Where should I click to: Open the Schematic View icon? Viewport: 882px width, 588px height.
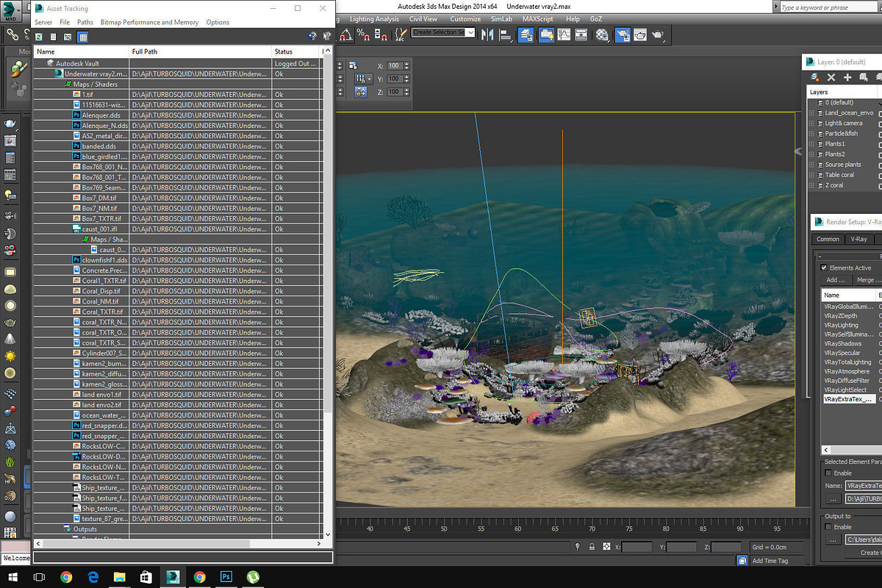(x=581, y=34)
